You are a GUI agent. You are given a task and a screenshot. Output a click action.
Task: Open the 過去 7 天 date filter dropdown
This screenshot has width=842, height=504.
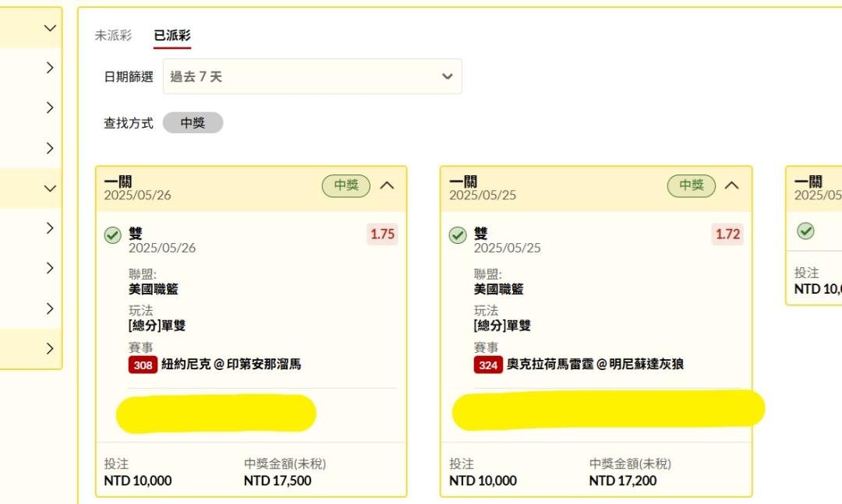[312, 76]
